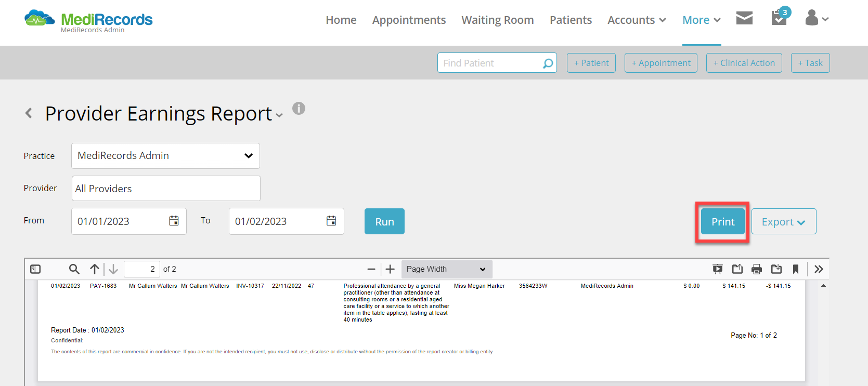868x386 pixels.
Task: Open the user profile menu
Action: pyautogui.click(x=817, y=18)
